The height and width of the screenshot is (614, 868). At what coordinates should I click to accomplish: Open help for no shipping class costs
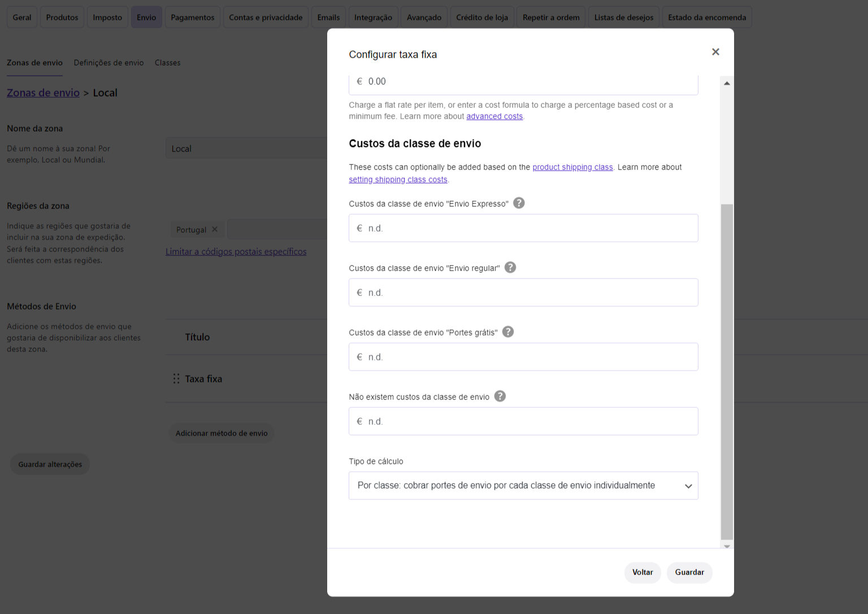point(500,396)
